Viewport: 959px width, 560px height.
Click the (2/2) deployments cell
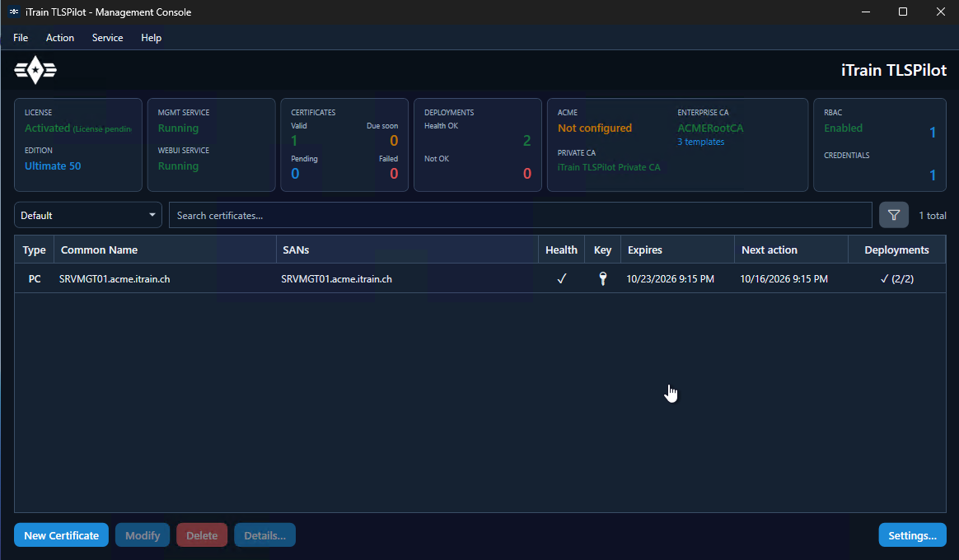896,279
